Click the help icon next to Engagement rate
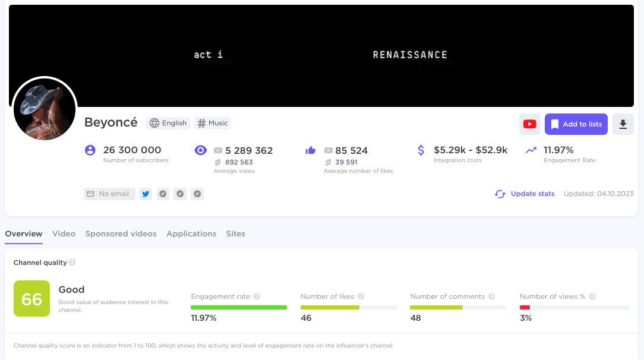Screen dimensions: 644x360 point(257,296)
